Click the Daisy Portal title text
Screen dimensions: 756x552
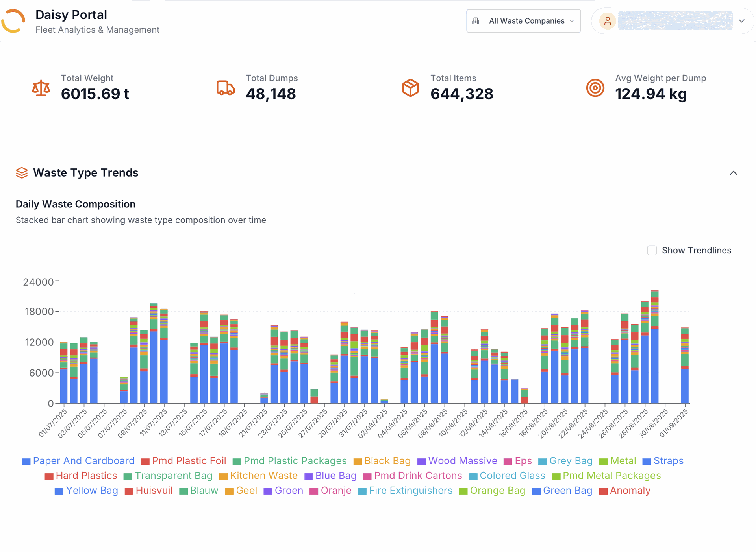click(x=71, y=15)
